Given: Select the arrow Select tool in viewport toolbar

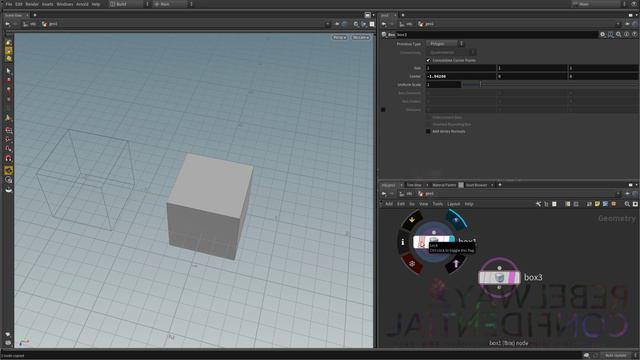Looking at the screenshot, I should pyautogui.click(x=9, y=71).
